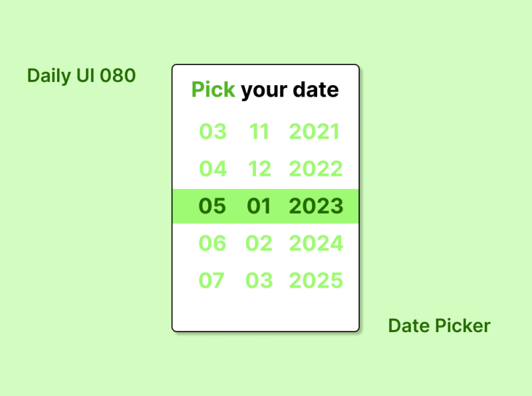Select day value 03 at the day column bottom
Screen dimensions: 532x396
260,280
